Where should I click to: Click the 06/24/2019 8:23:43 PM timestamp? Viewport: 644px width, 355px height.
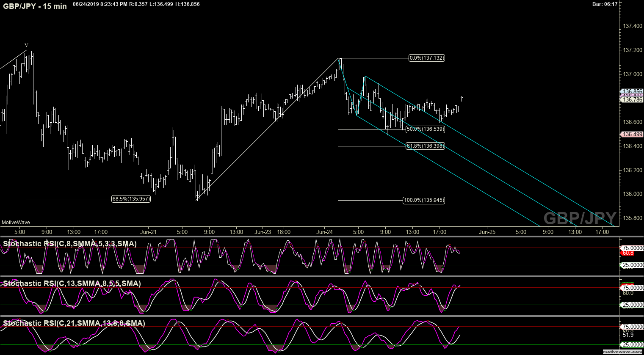(100, 4)
